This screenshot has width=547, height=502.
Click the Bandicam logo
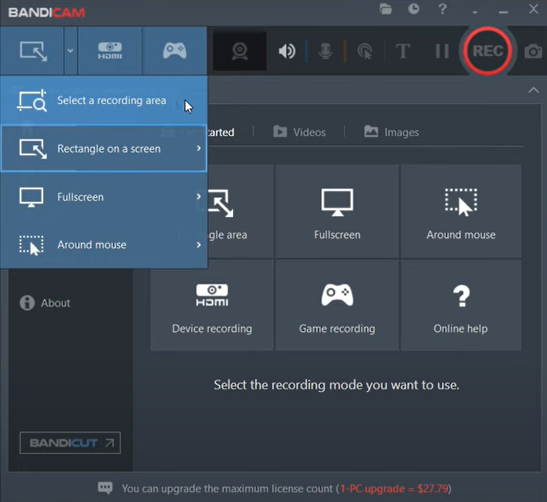coord(46,13)
